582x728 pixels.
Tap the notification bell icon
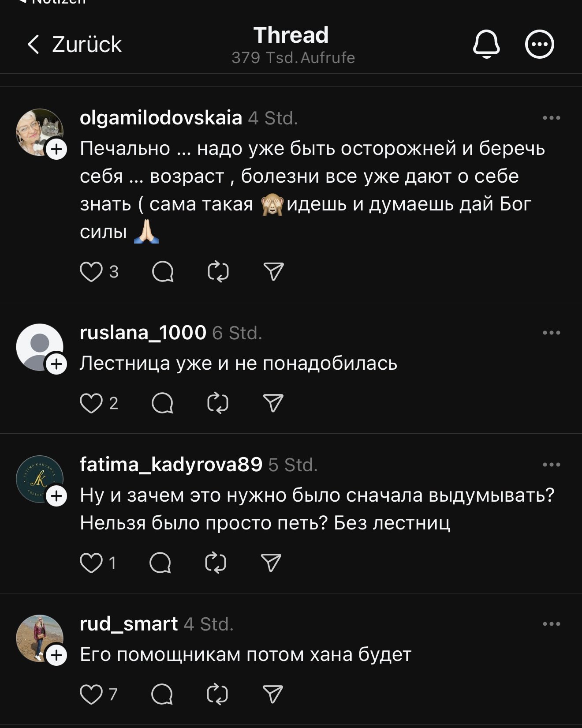tap(486, 44)
